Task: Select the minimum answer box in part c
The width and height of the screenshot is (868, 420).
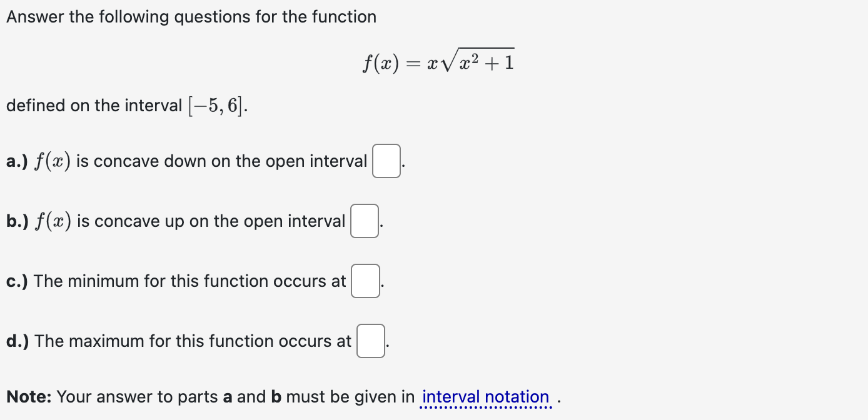Action: pos(365,281)
